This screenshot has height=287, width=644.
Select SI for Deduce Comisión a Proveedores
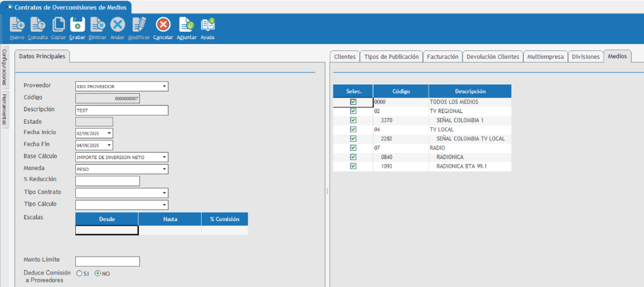79,273
